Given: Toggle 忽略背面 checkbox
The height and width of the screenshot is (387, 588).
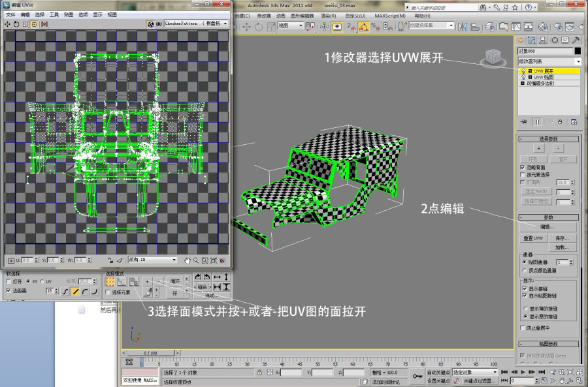Looking at the screenshot, I should (523, 167).
